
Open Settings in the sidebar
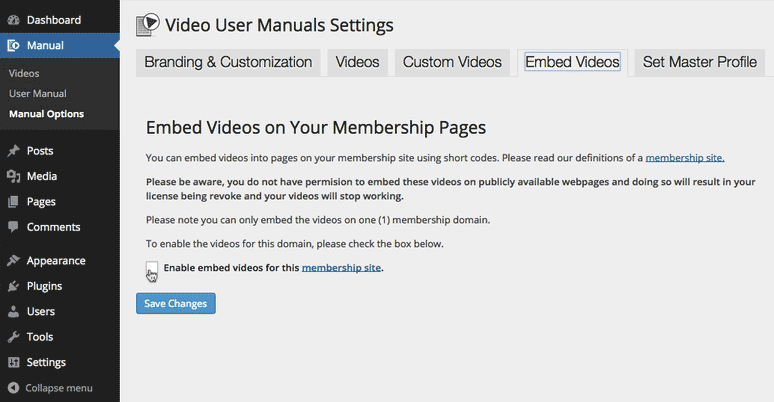click(46, 362)
